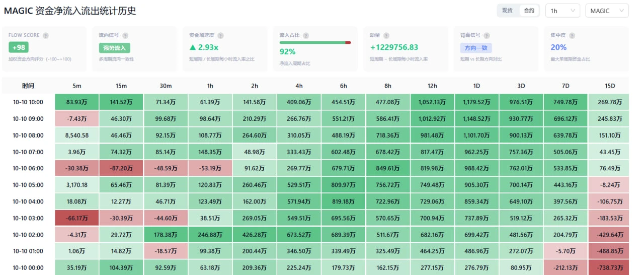This screenshot has width=644, height=275.
Task: Click the 2.93x acceleration value
Action: pos(204,47)
